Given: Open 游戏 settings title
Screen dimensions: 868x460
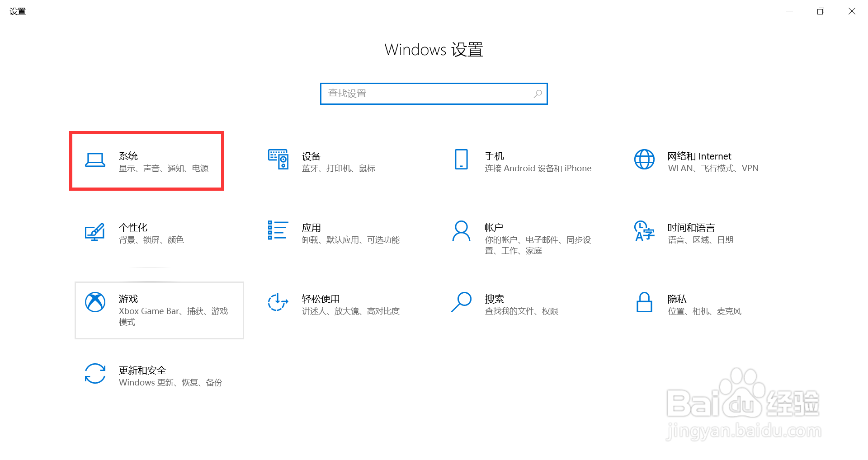Looking at the screenshot, I should pos(128,299).
